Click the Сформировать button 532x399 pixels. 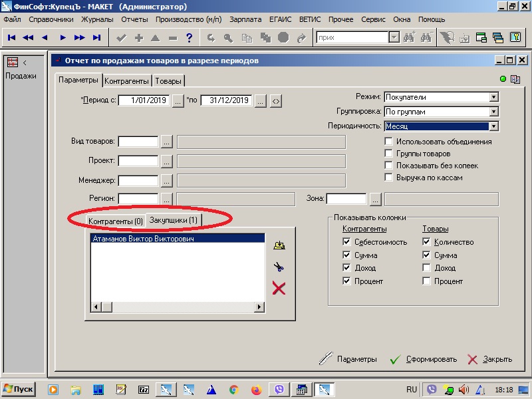(x=424, y=359)
